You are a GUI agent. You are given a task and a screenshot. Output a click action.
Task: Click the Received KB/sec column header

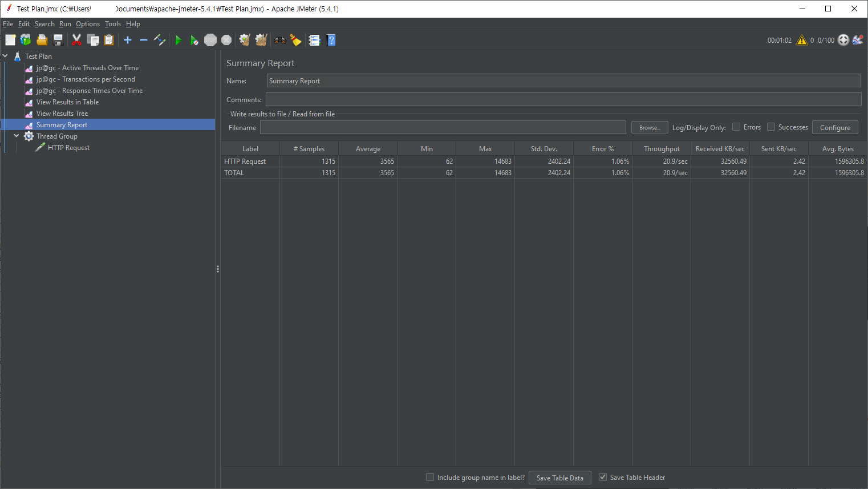coord(720,148)
